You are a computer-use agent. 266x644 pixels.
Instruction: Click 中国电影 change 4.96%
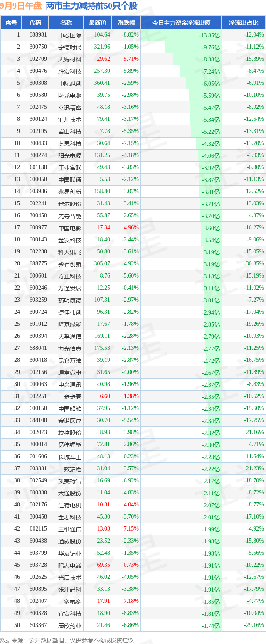(131, 228)
